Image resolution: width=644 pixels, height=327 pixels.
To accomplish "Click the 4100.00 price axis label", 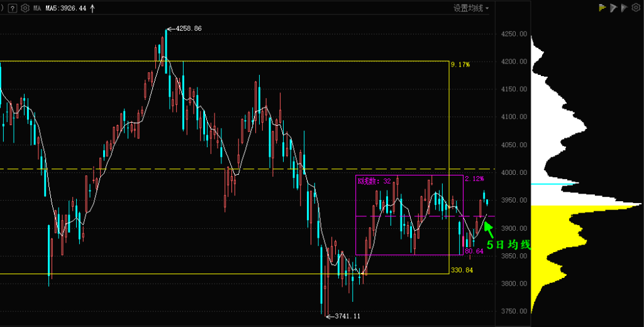I will pyautogui.click(x=516, y=117).
